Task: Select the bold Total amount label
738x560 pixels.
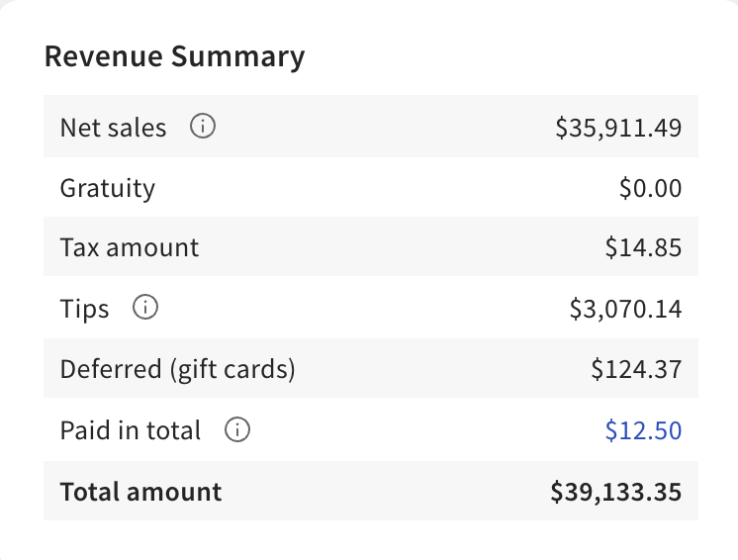Action: pyautogui.click(x=140, y=492)
